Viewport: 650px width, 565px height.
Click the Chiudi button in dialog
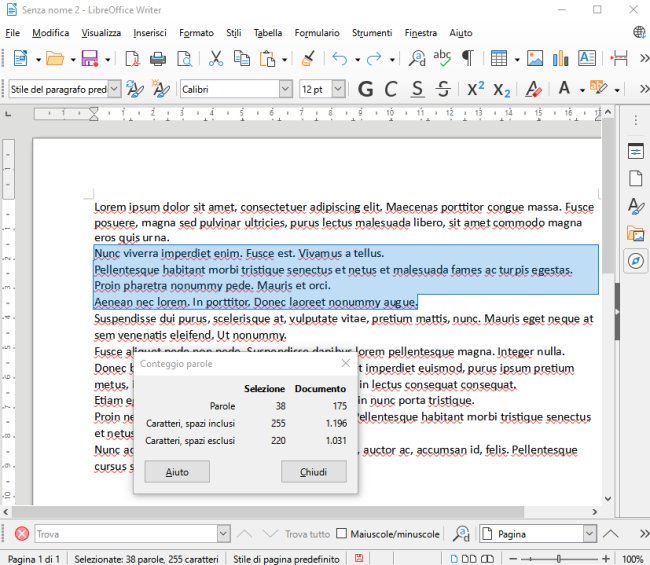[313, 472]
